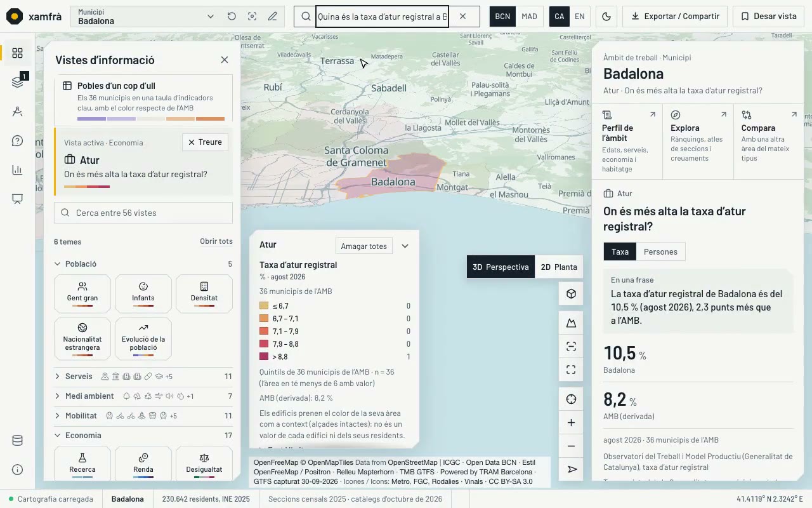Zoom out with the minus button
Screen dimensions: 812x508
coord(571,446)
